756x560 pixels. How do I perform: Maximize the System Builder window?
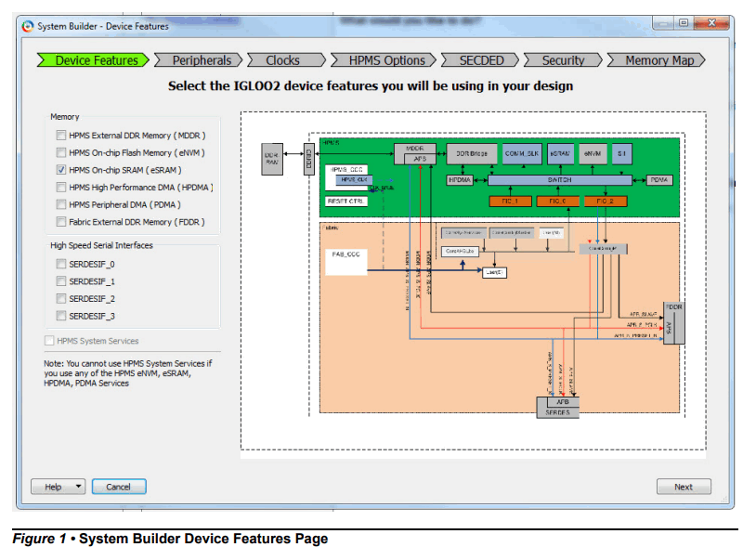(x=684, y=22)
